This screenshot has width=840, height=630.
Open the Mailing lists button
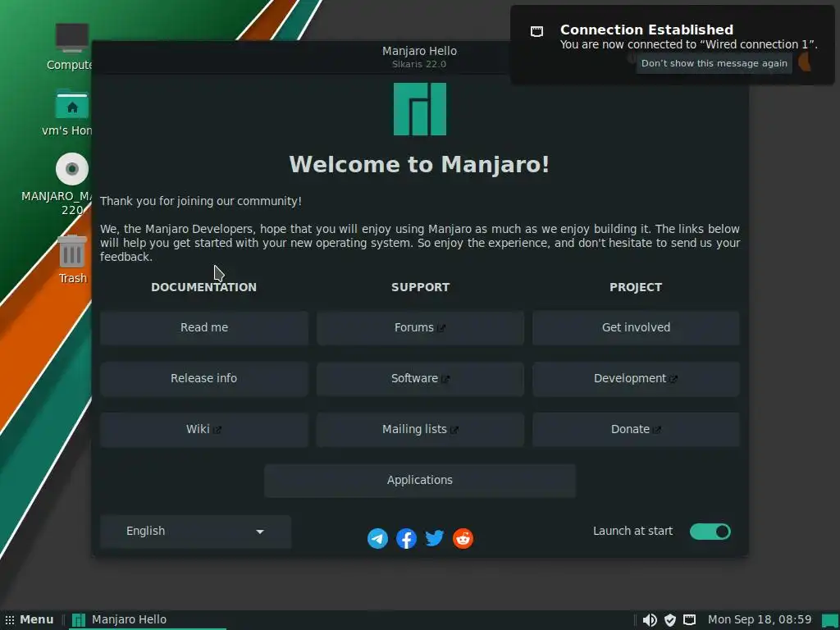pos(420,429)
